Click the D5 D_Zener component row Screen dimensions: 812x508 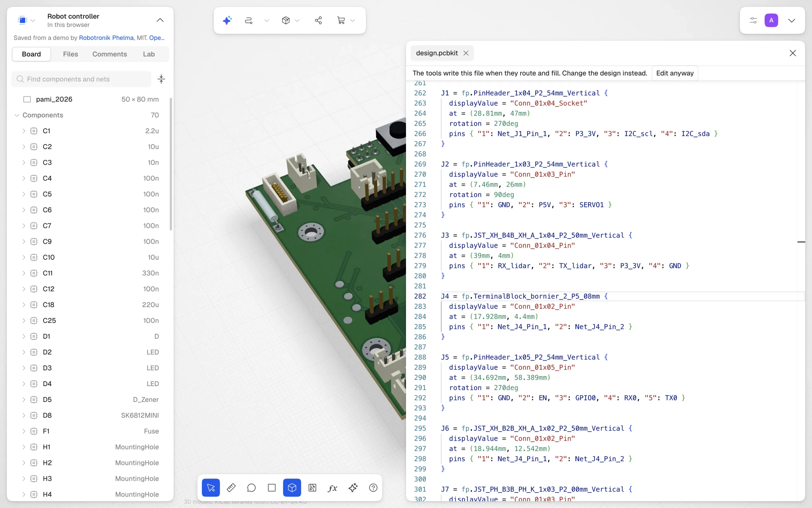[x=91, y=399]
